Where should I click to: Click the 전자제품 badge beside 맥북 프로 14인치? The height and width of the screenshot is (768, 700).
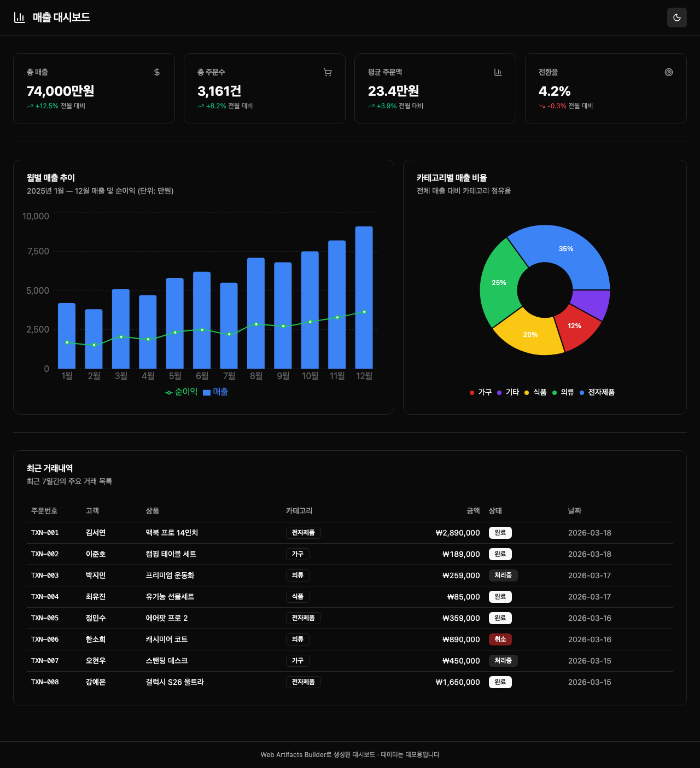304,532
